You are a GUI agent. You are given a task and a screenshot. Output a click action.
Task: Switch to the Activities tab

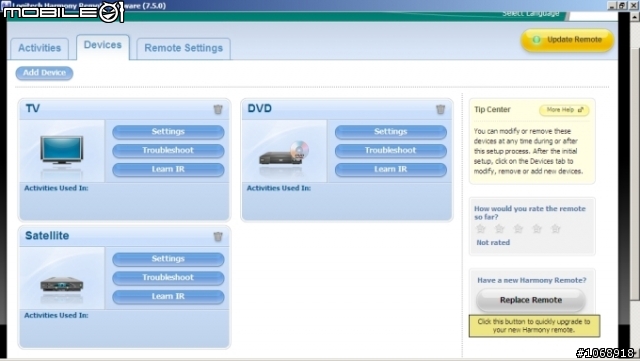point(40,49)
